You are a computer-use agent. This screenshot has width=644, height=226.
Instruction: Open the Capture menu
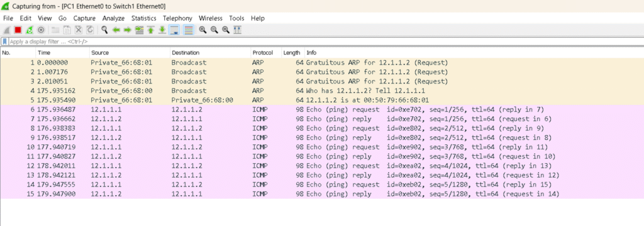(x=85, y=18)
